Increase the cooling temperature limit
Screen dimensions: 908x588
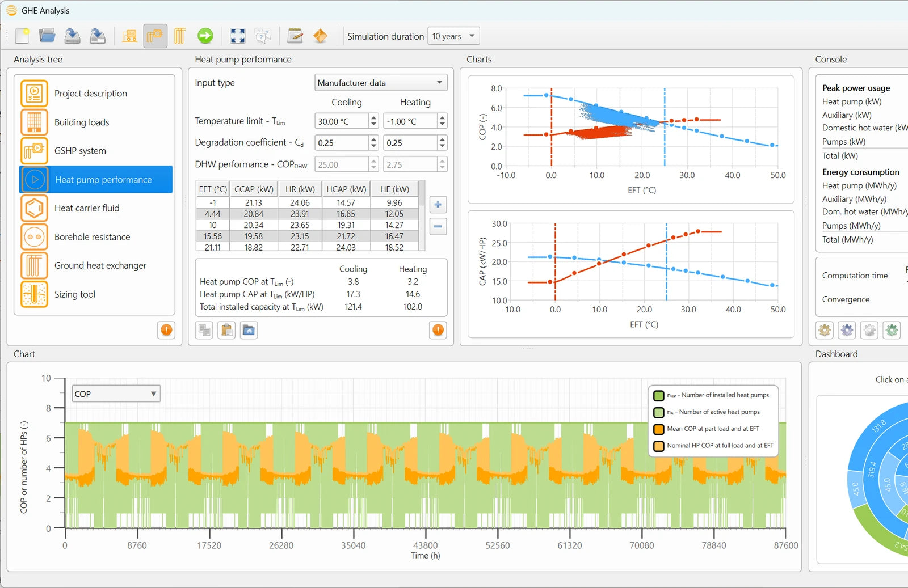pos(373,118)
